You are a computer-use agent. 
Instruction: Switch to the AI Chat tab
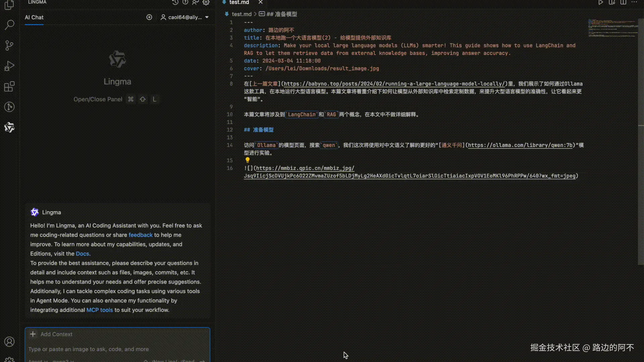pyautogui.click(x=34, y=17)
